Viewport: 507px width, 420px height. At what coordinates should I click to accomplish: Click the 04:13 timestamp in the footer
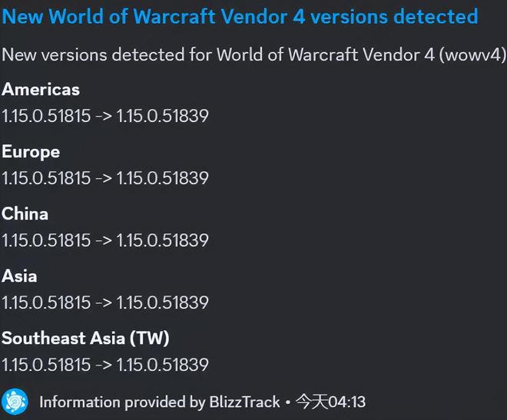coord(346,402)
